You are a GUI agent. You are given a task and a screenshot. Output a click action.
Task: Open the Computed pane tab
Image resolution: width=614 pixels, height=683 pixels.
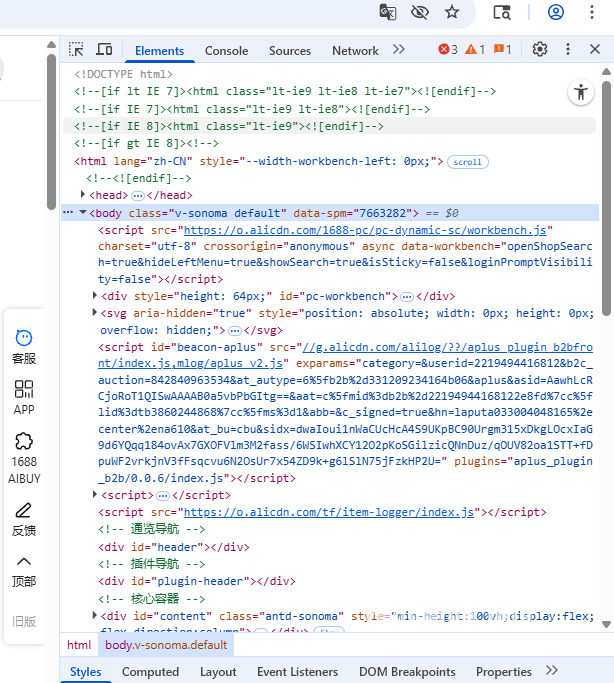point(150,672)
